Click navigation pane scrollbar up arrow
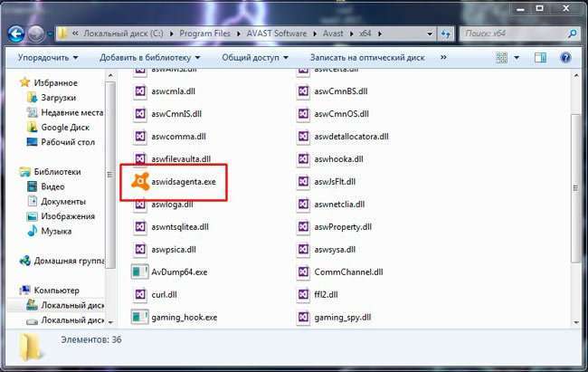 (x=110, y=76)
